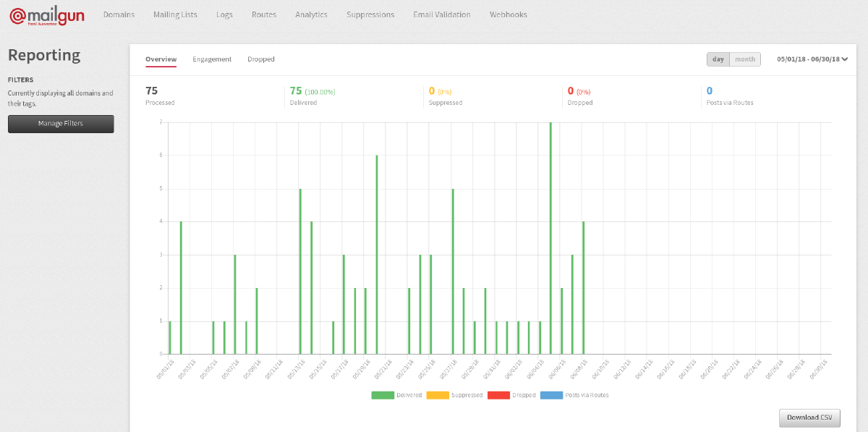Image resolution: width=868 pixels, height=432 pixels.
Task: Click the Mailgun logo
Action: pyautogui.click(x=47, y=15)
